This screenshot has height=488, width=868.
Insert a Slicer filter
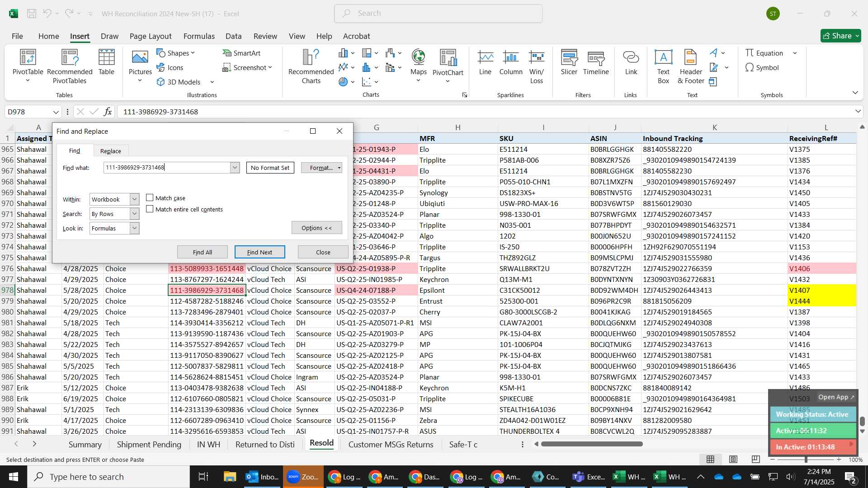pyautogui.click(x=569, y=62)
